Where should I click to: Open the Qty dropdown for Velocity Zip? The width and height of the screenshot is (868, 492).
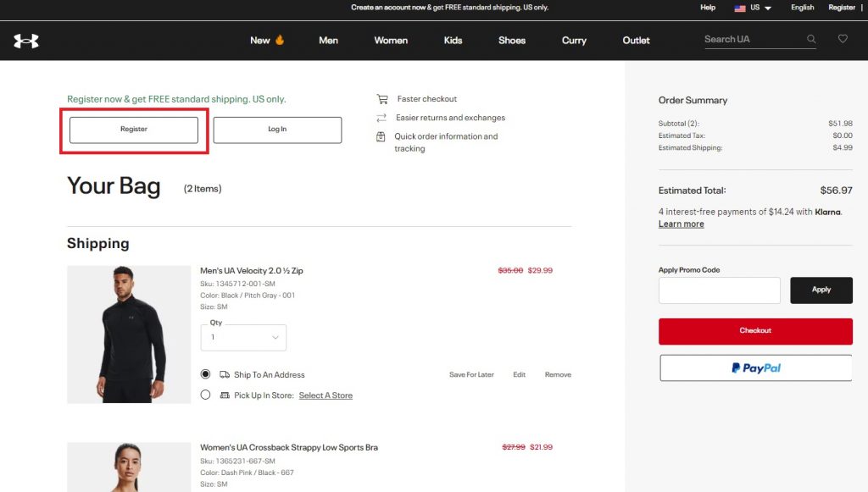(243, 337)
